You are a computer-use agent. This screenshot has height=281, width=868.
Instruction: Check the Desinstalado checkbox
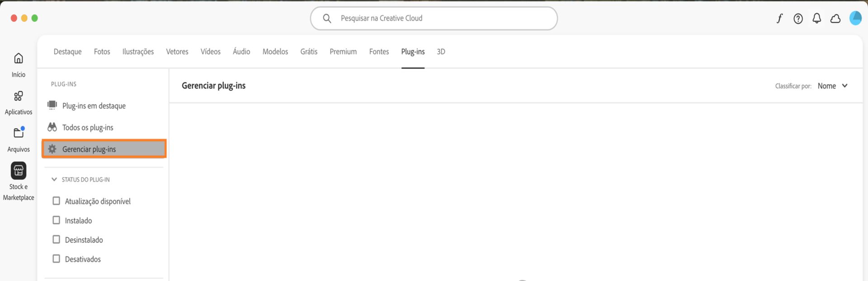[x=56, y=239]
